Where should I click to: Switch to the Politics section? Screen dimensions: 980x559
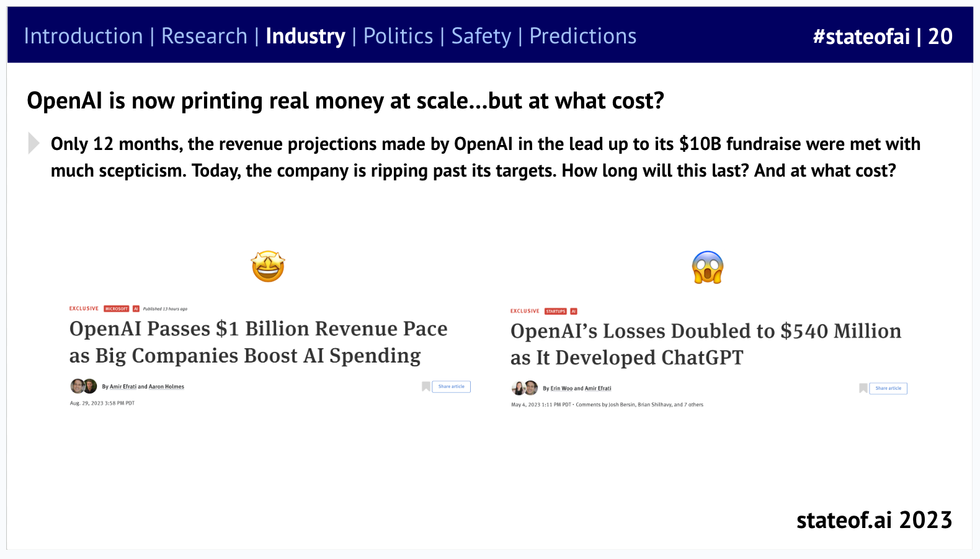click(x=398, y=36)
